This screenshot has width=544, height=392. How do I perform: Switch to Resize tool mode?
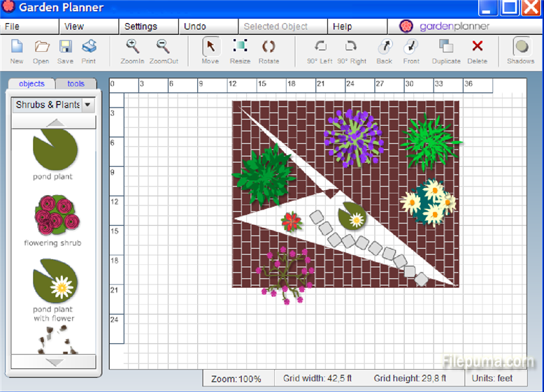[240, 48]
